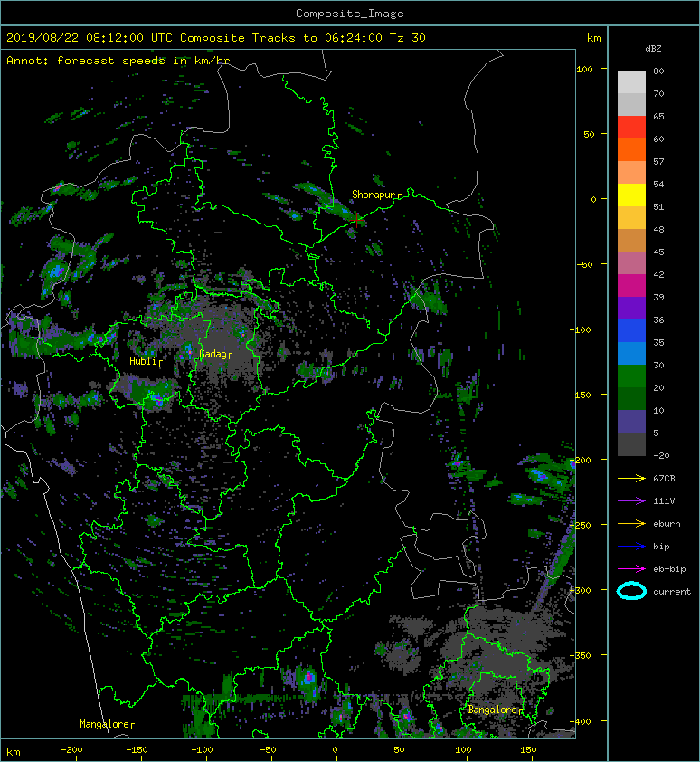
Task: Click the Mangalore city label
Action: (104, 724)
